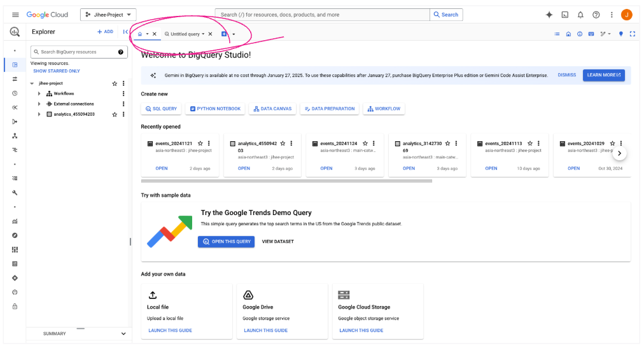Open Gemini AI assistant sparkle icon
The height and width of the screenshot is (348, 644).
(x=549, y=15)
